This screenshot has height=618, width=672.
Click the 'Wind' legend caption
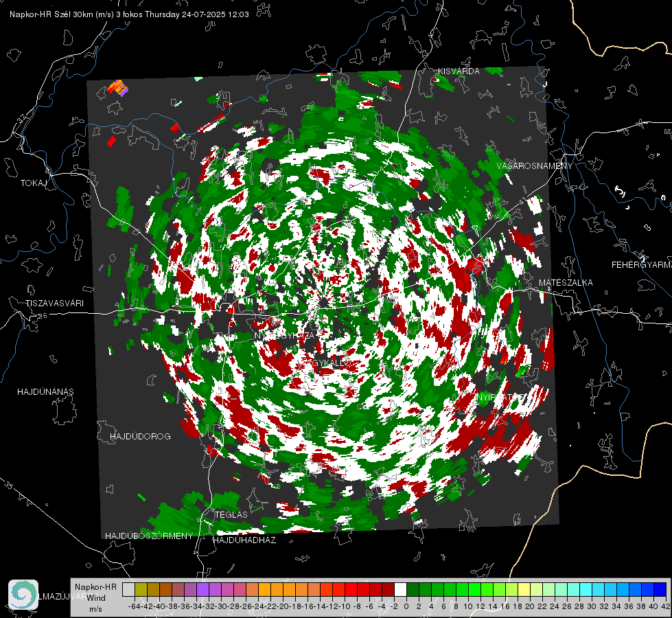(96, 598)
